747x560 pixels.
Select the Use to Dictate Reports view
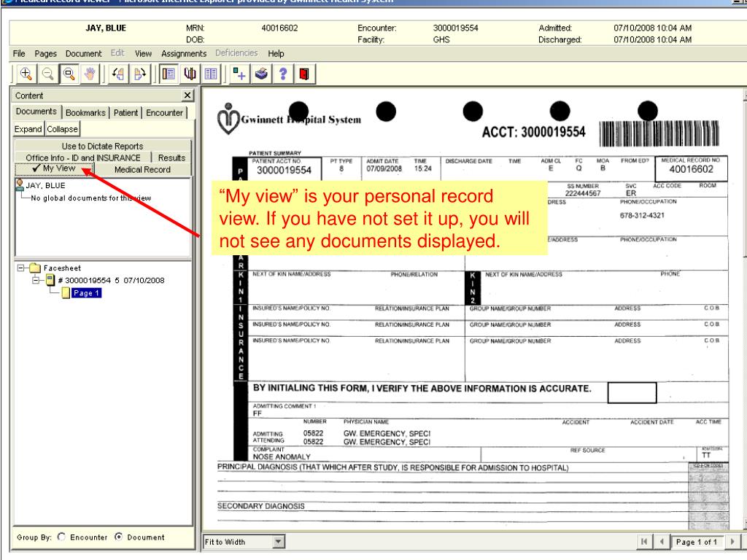click(x=102, y=146)
